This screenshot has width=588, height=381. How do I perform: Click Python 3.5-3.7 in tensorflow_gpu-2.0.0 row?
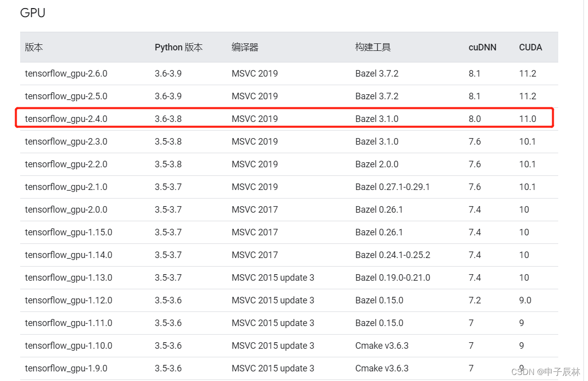coord(168,210)
